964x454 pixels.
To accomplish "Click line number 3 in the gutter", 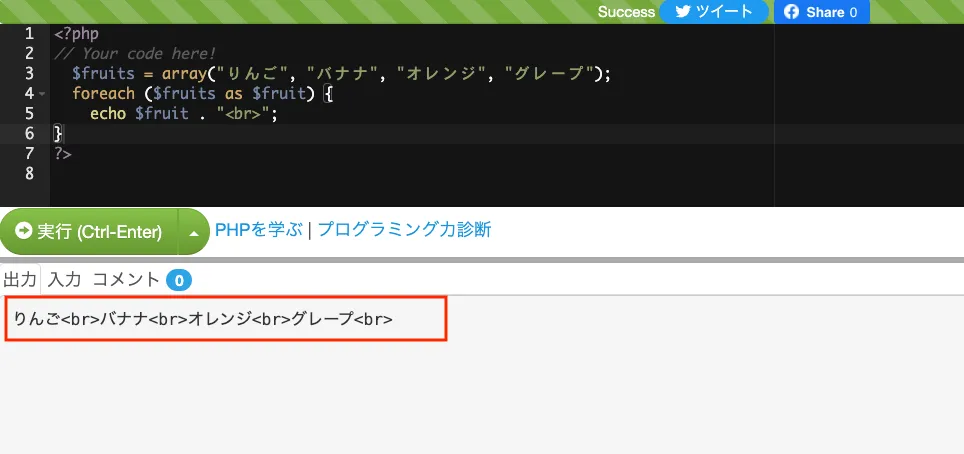I will pyautogui.click(x=30, y=74).
